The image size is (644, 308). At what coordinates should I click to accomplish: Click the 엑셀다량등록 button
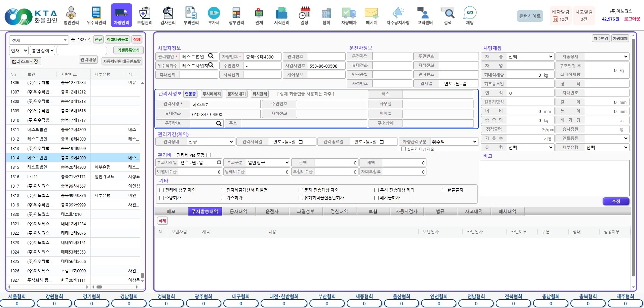click(x=118, y=40)
